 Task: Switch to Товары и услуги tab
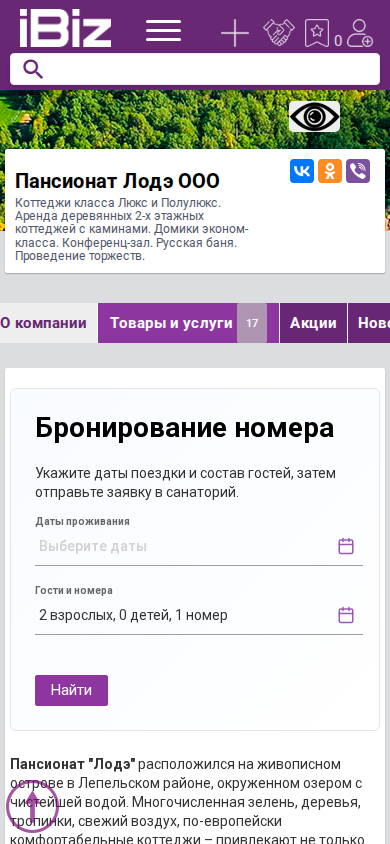pyautogui.click(x=188, y=323)
